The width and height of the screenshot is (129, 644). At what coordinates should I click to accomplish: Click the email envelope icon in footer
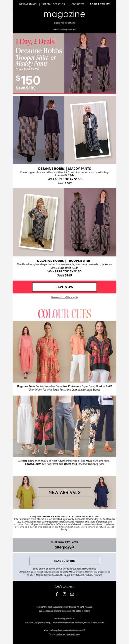(x=72, y=594)
